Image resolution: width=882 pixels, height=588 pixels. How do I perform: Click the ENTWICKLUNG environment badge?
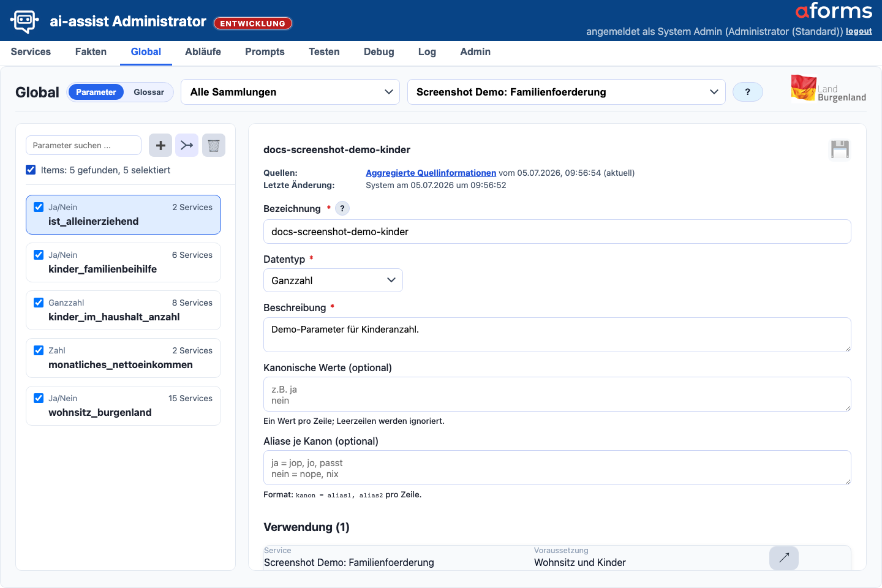(253, 23)
